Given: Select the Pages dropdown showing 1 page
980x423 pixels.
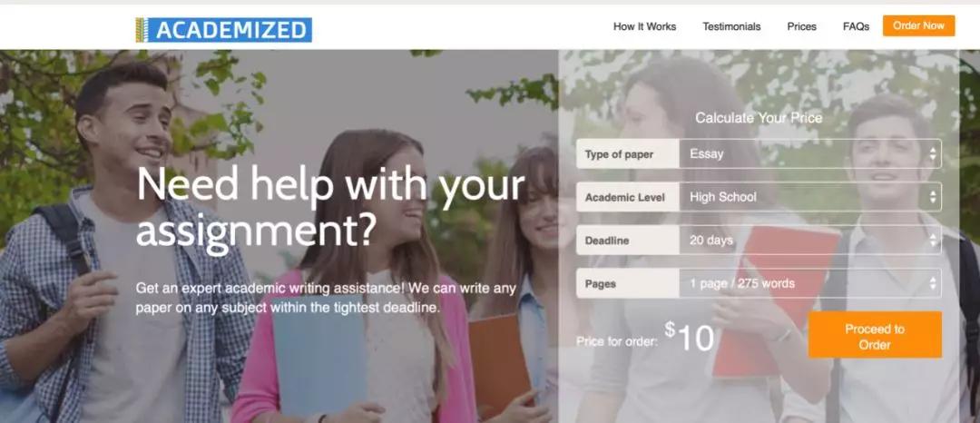Looking at the screenshot, I should [x=810, y=283].
